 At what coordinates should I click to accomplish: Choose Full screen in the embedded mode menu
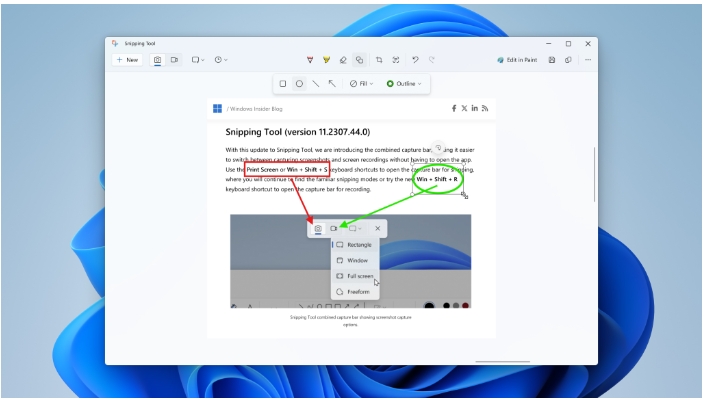pos(355,276)
